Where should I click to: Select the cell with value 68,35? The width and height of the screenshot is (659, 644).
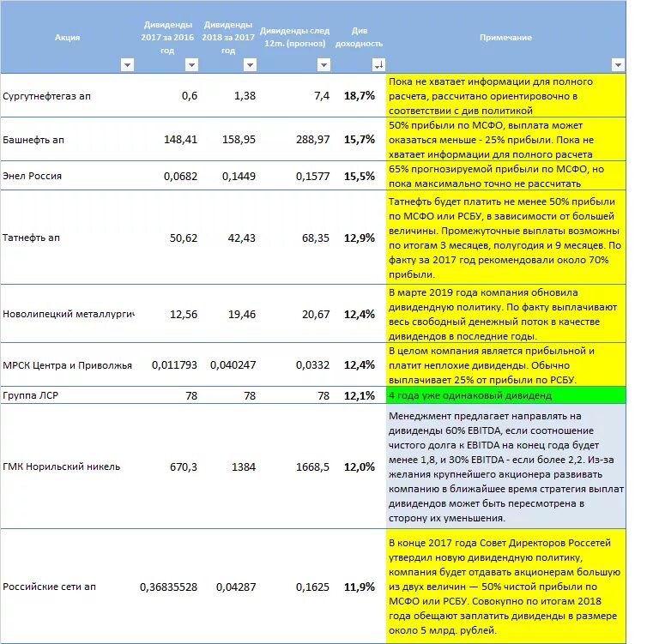(294, 238)
